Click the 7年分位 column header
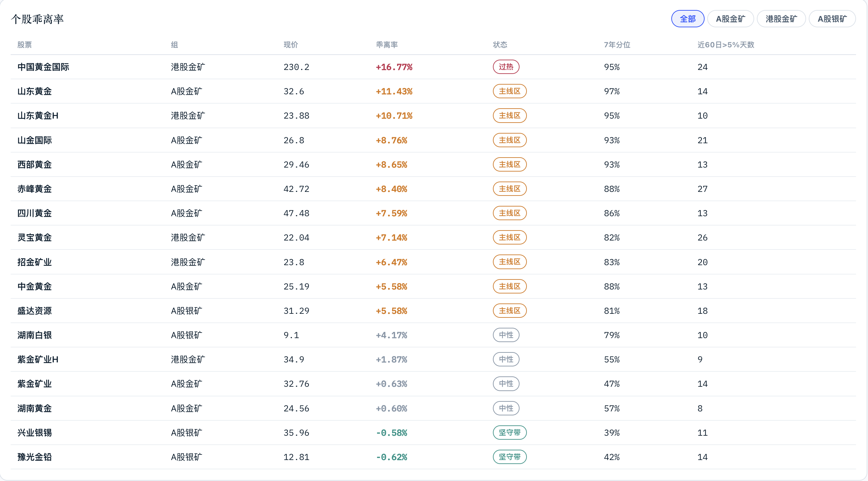 click(x=617, y=45)
